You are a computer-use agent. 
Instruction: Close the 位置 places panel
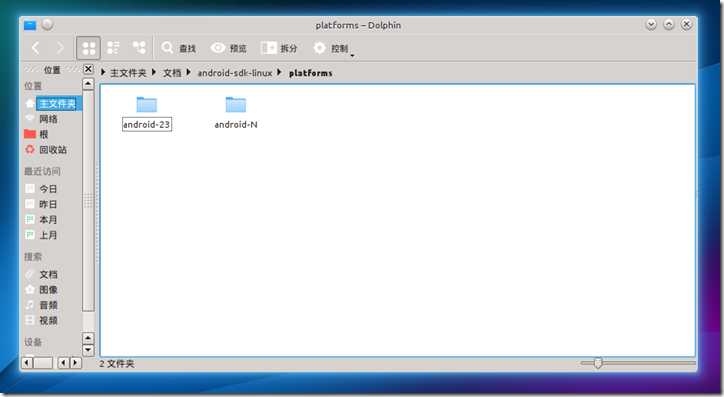[88, 69]
